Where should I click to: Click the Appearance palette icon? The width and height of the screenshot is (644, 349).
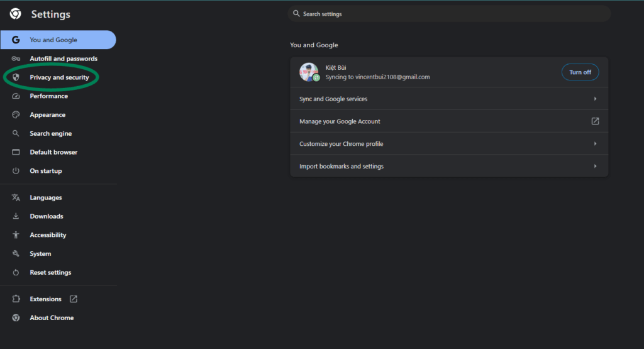[x=16, y=114]
